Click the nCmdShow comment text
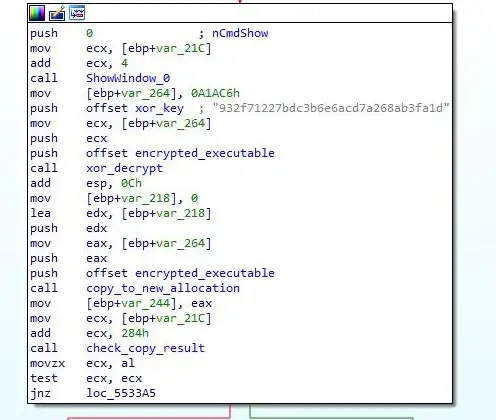The height and width of the screenshot is (420, 496). point(240,33)
